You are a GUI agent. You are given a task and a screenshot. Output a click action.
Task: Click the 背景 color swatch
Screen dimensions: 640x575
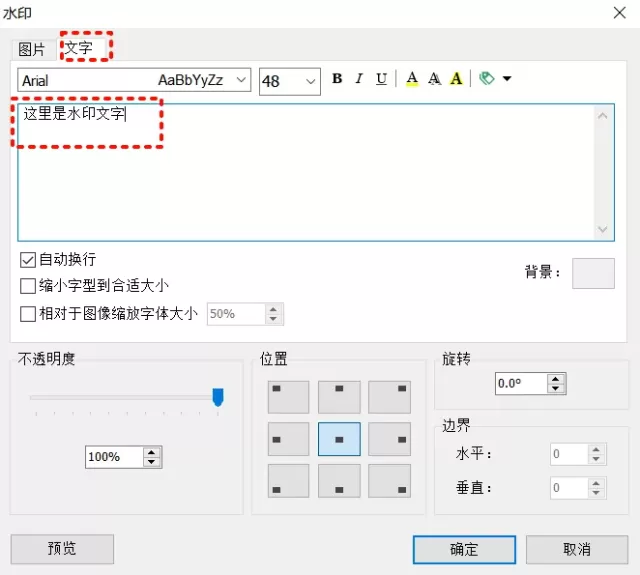click(593, 273)
